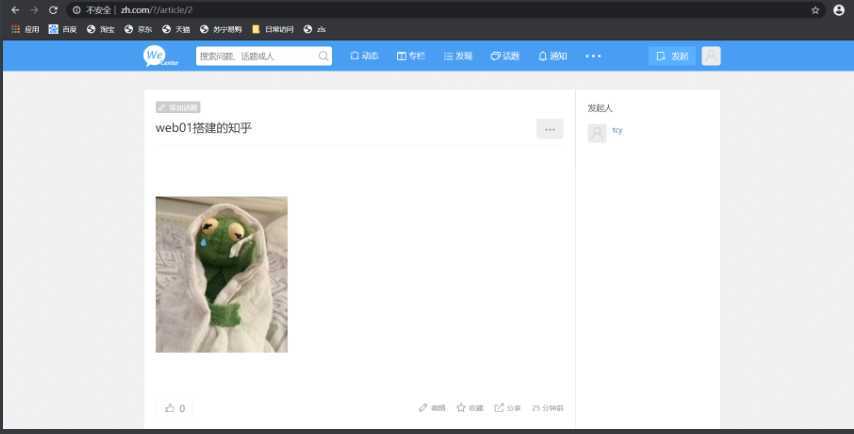Open the user avatar menu in header

tap(711, 56)
